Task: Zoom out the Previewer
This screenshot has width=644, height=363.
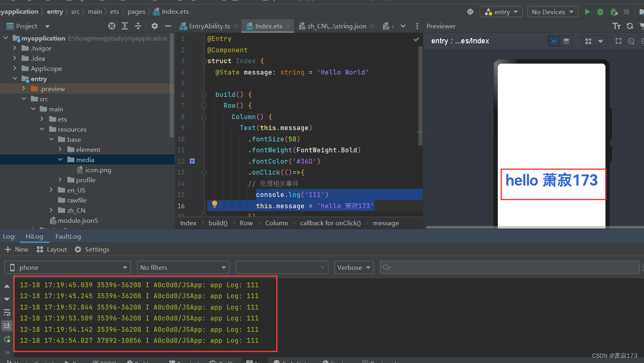Action: 631,41
